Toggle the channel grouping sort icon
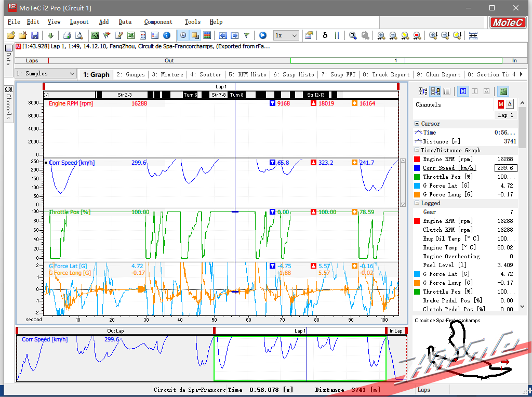532x397 pixels. (435, 91)
